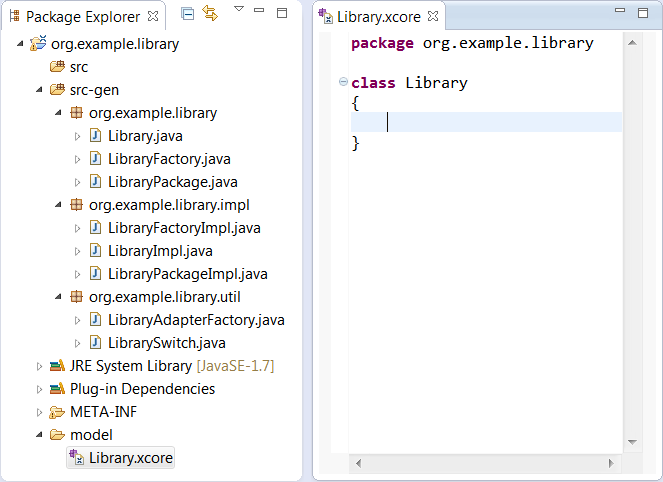
Task: Collapse the src-gen folder
Action: click(x=39, y=89)
